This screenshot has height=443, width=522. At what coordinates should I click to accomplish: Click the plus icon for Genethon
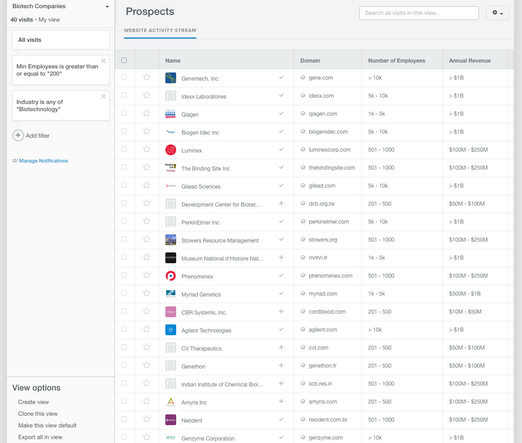[x=281, y=365]
